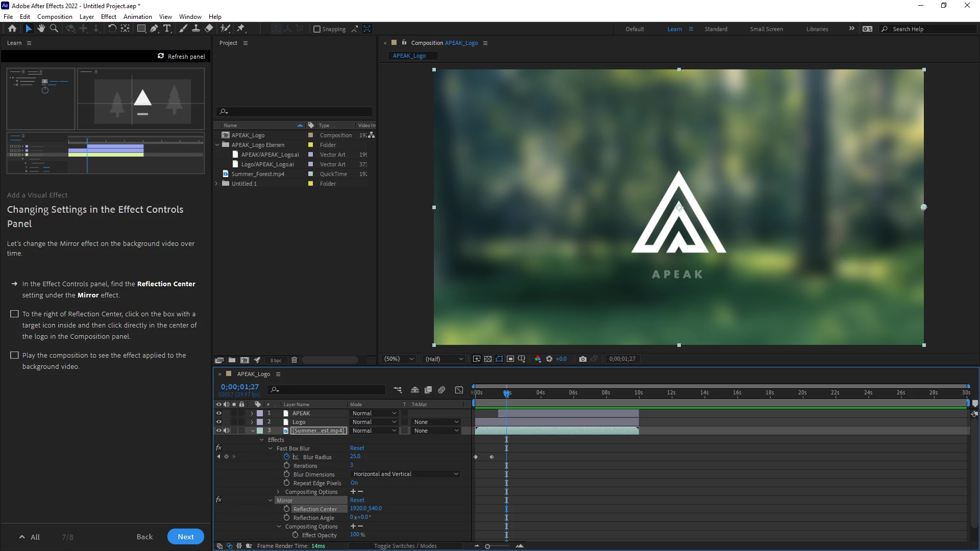The width and height of the screenshot is (980, 551).
Task: Select the Eraser tool
Action: click(x=209, y=29)
